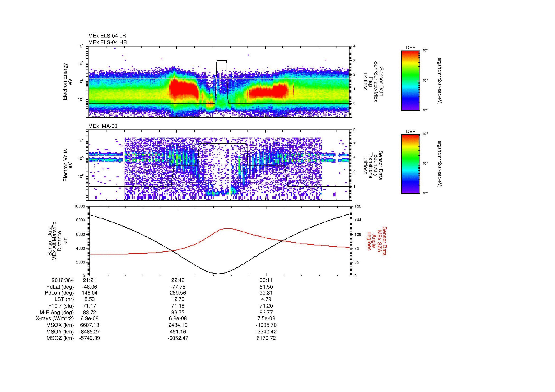Image resolution: width=555 pixels, height=392 pixels.
Task: Click the Electron Energy eV axis label
Action: (x=67, y=82)
